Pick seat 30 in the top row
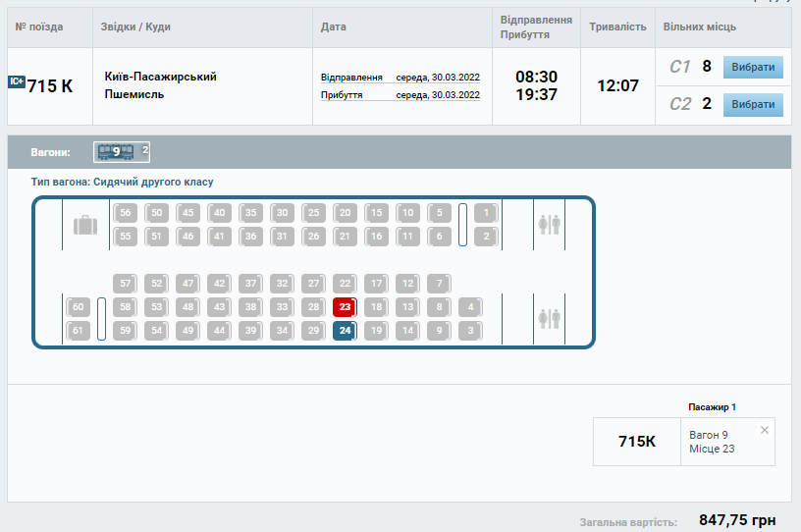The width and height of the screenshot is (801, 532). (x=282, y=212)
